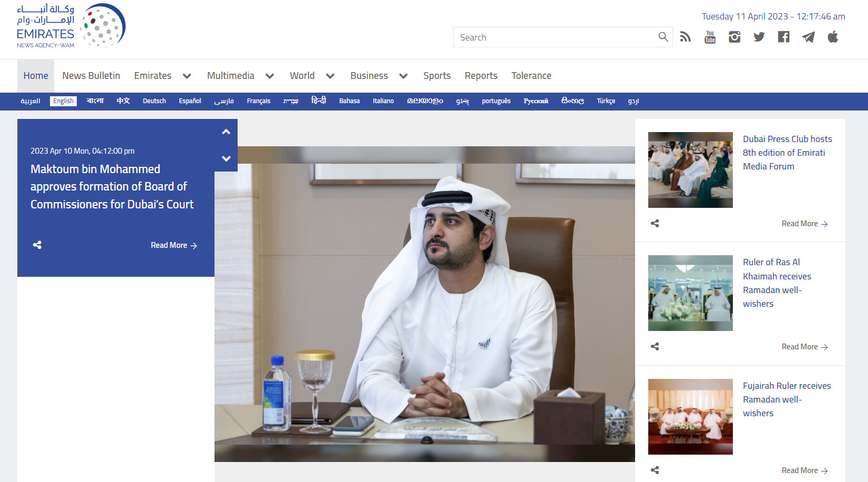868x482 pixels.
Task: Expand the Business menu dropdown
Action: 403,76
